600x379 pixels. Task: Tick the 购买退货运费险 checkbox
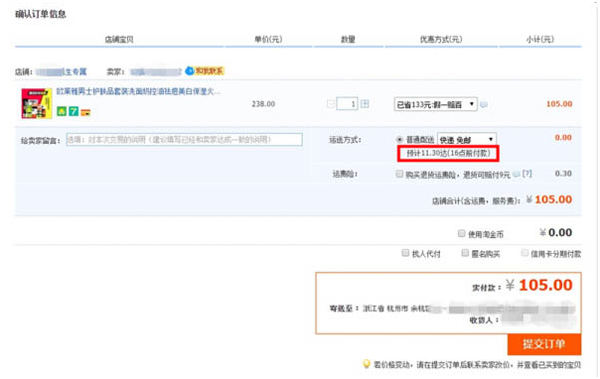pyautogui.click(x=399, y=174)
